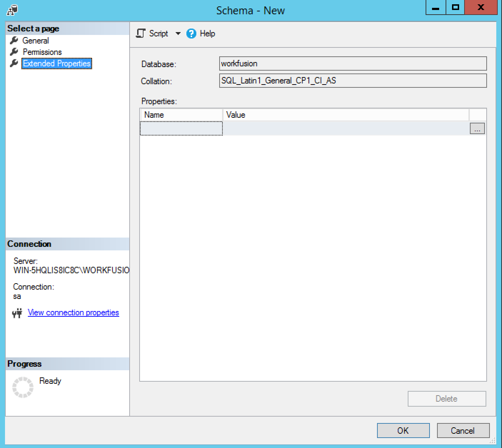The image size is (502, 448).
Task: Click the schema dialog icon in title bar
Action: (x=12, y=10)
